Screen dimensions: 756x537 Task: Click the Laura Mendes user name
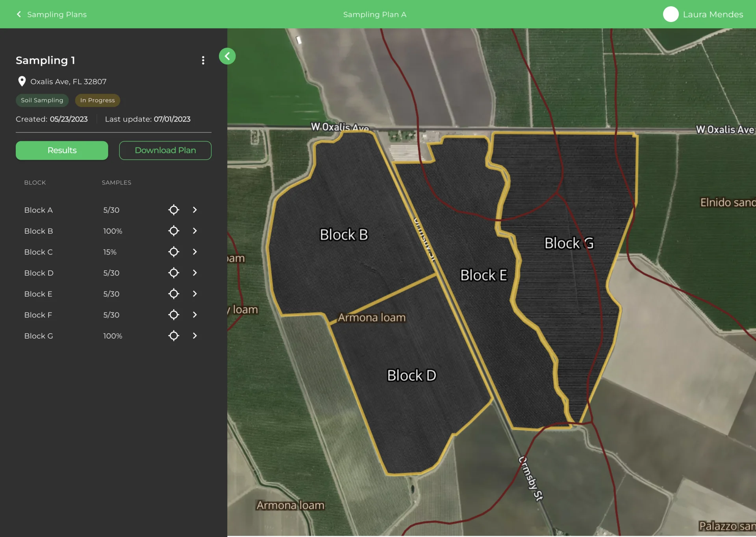tap(713, 15)
